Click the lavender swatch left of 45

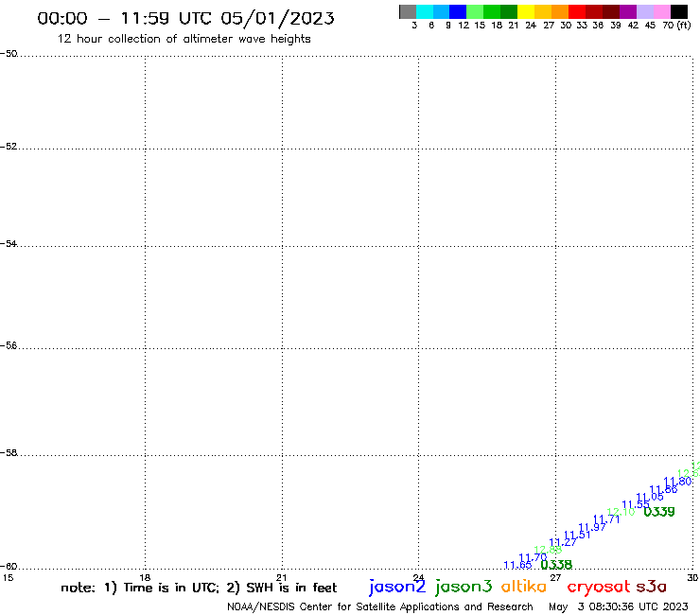point(645,11)
